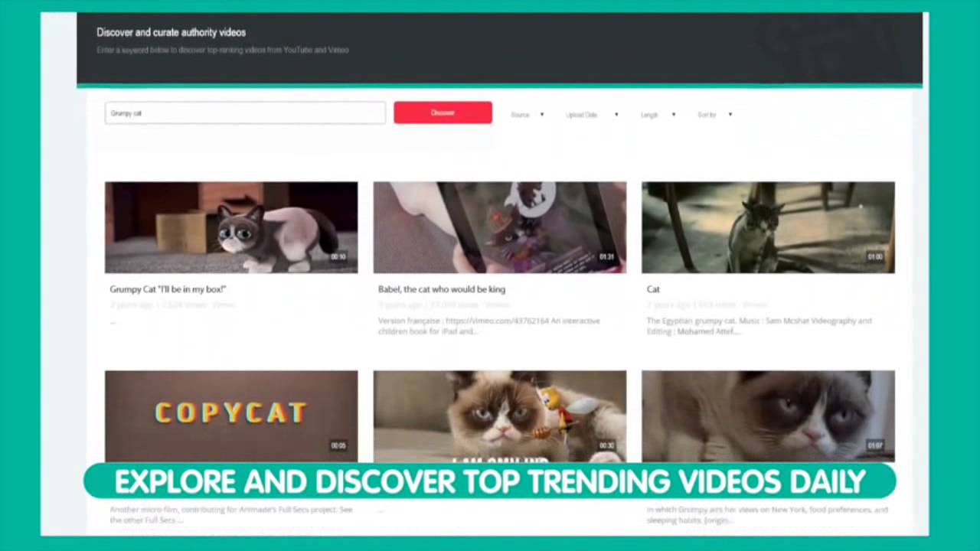This screenshot has height=551, width=980.
Task: Click the title 'Babel, the cat who would be king'
Action: pyautogui.click(x=442, y=289)
